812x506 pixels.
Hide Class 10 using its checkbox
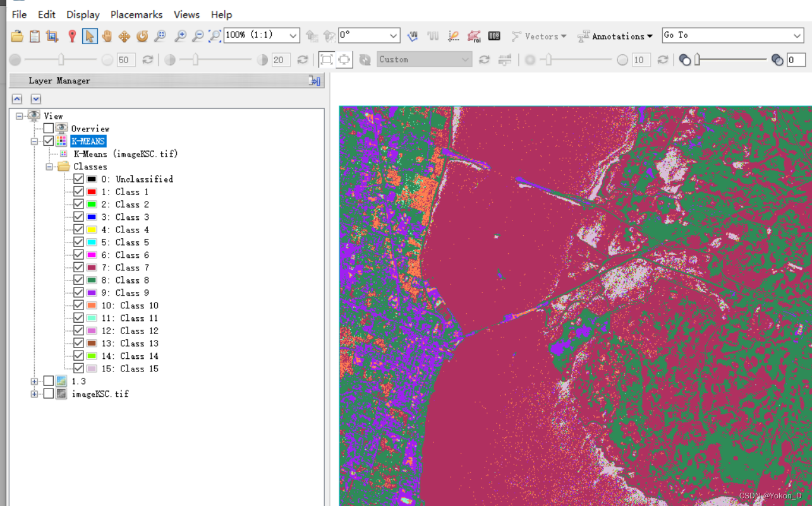click(78, 305)
